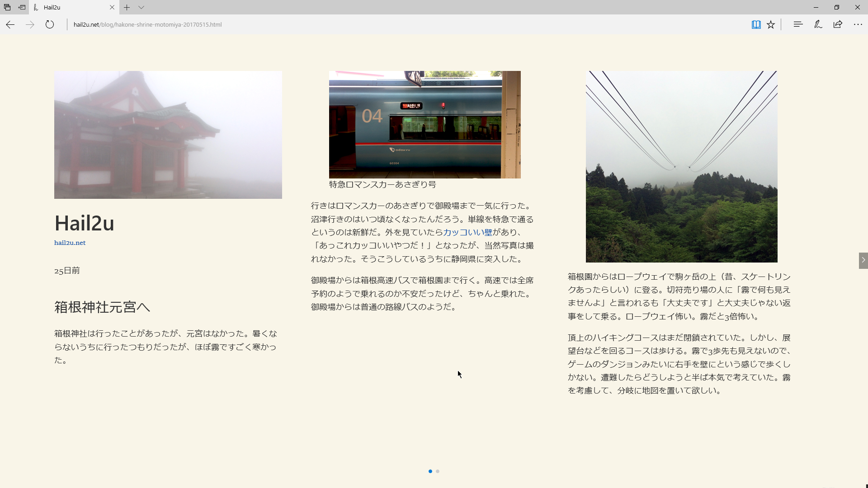Viewport: 868px width, 488px height.
Task: View the Romancecar train photo
Action: coord(425,124)
